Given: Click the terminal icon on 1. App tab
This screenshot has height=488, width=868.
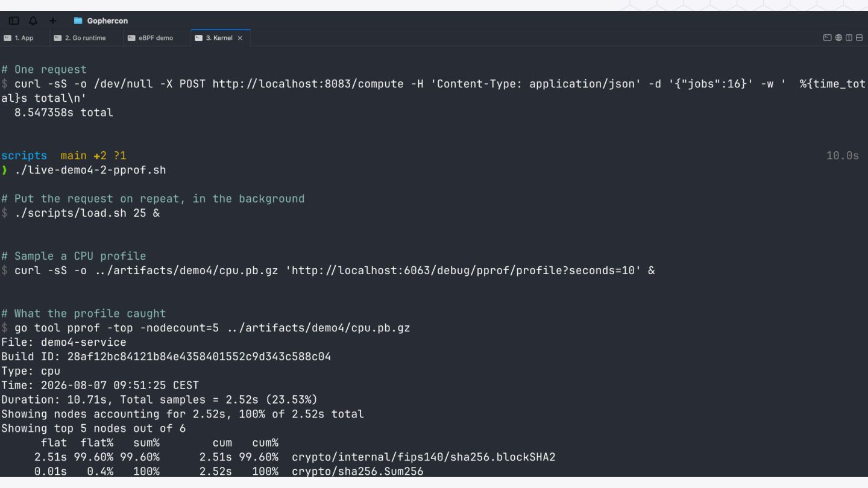Looking at the screenshot, I should point(7,38).
